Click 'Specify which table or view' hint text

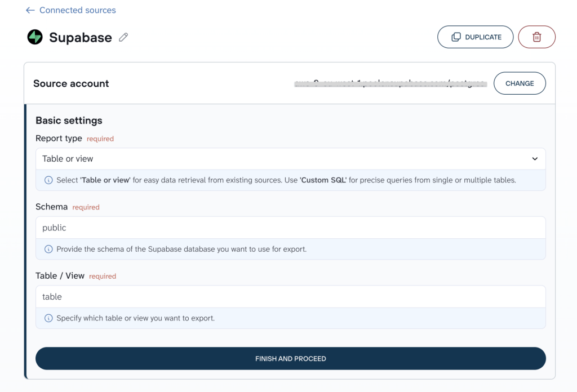point(135,318)
